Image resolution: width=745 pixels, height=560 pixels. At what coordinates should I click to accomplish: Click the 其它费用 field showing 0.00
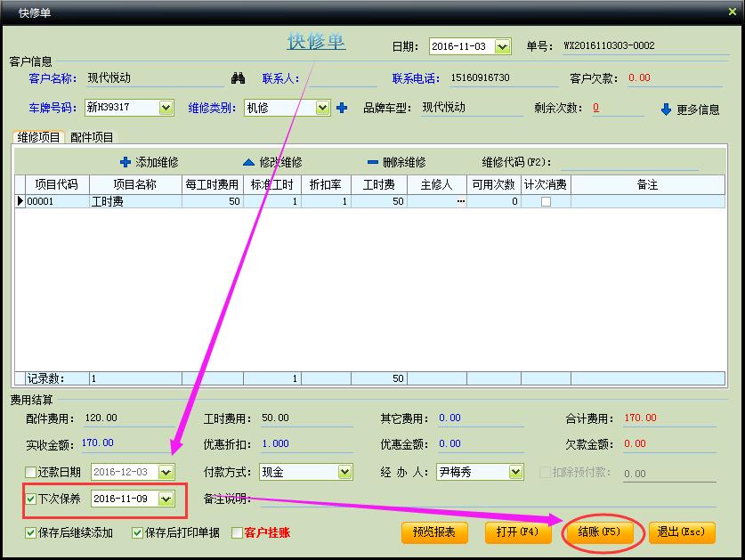tap(480, 418)
